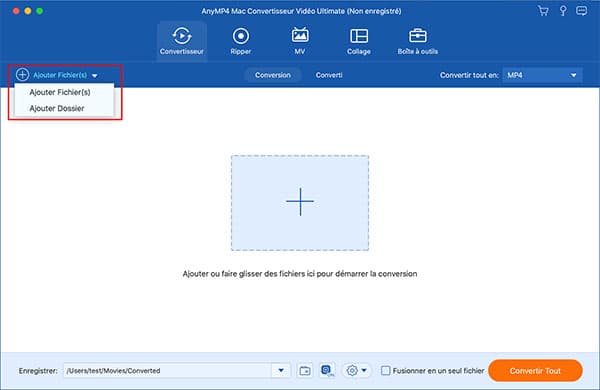This screenshot has height=390, width=600.
Task: Click the key registration icon
Action: (x=563, y=11)
